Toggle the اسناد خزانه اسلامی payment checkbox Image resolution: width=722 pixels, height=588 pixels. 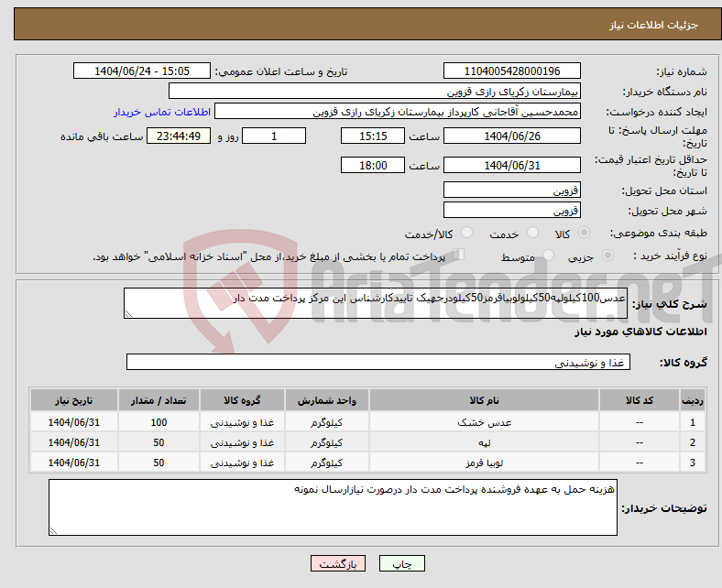(459, 255)
